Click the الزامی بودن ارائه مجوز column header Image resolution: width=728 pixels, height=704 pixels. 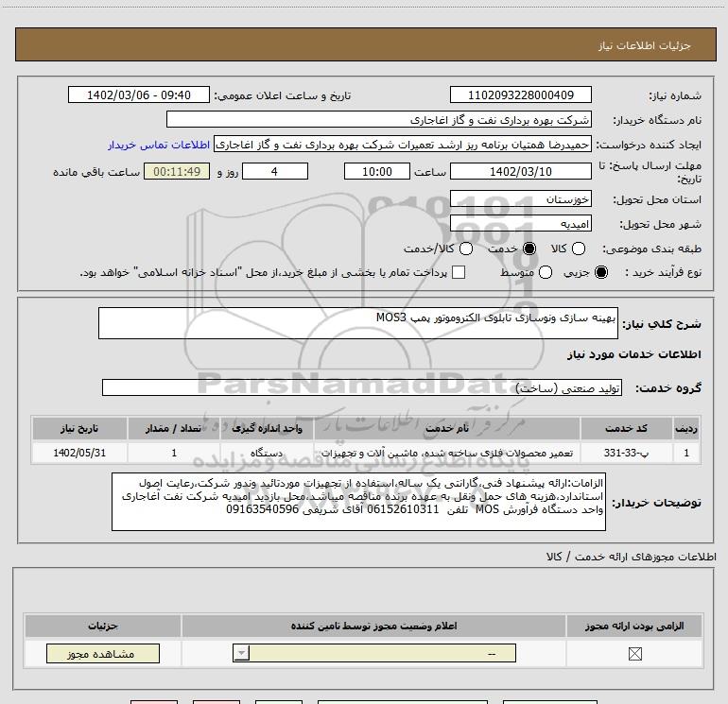coord(634,626)
